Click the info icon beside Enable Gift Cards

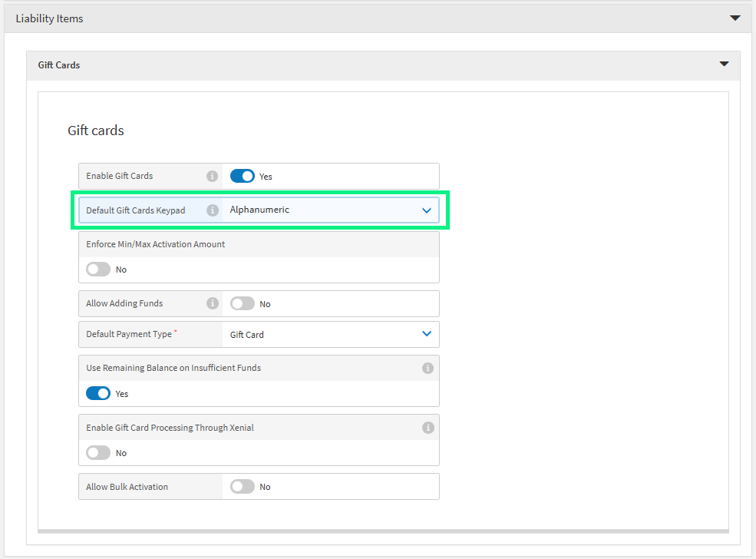pyautogui.click(x=213, y=177)
